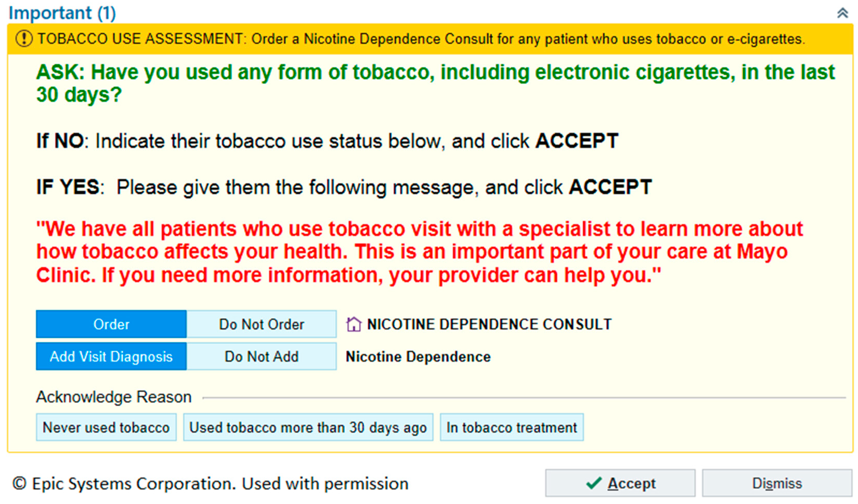Click the red patient message quote
858x504 pixels.
click(419, 252)
